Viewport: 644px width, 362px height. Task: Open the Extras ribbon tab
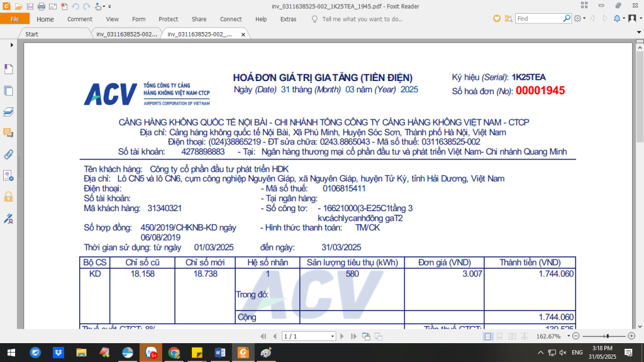pos(288,19)
